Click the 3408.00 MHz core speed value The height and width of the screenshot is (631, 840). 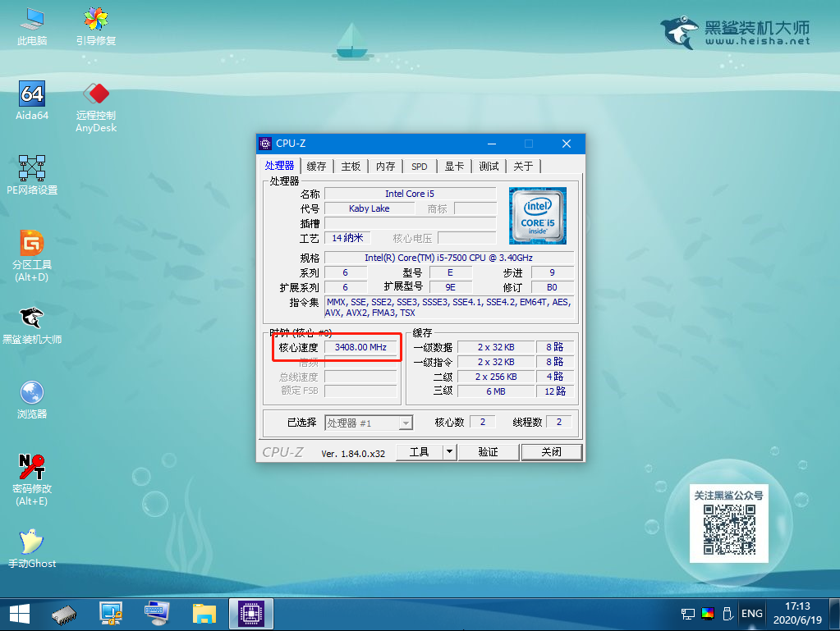pyautogui.click(x=360, y=347)
